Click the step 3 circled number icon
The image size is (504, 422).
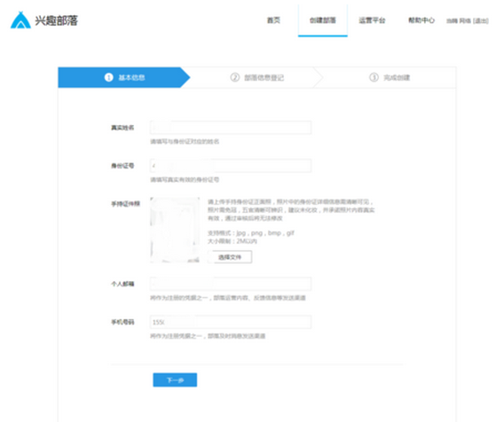tap(374, 77)
